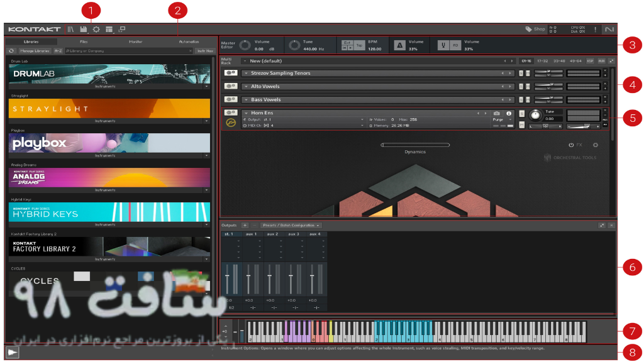The image size is (644, 362).
Task: Click the tuning fork reference tone icon
Action: (443, 45)
